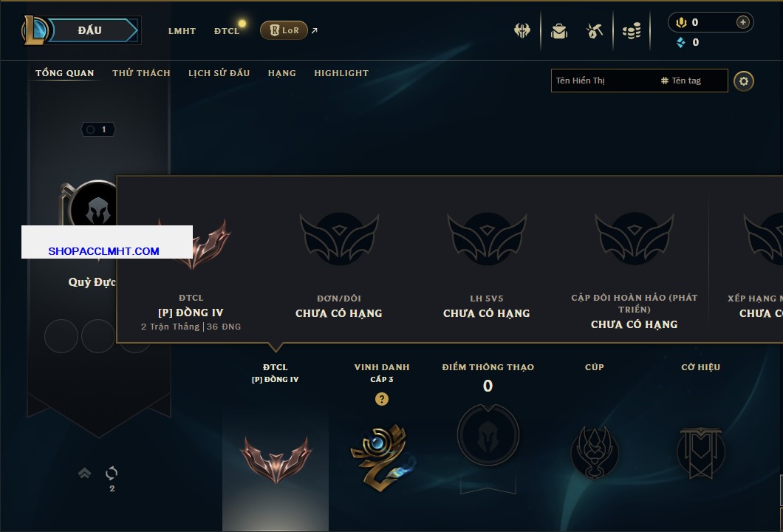Click the refresh arrows icon in banner
Viewport: 783px width, 532px height.
tap(112, 473)
